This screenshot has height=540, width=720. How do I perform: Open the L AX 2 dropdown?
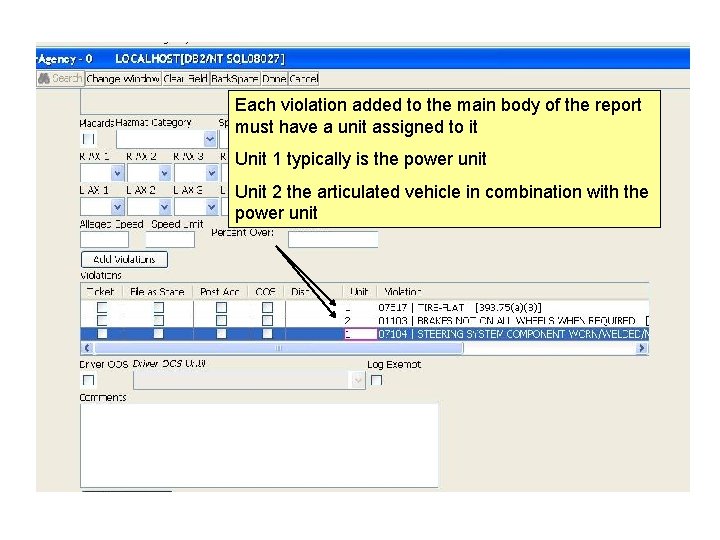(x=165, y=207)
